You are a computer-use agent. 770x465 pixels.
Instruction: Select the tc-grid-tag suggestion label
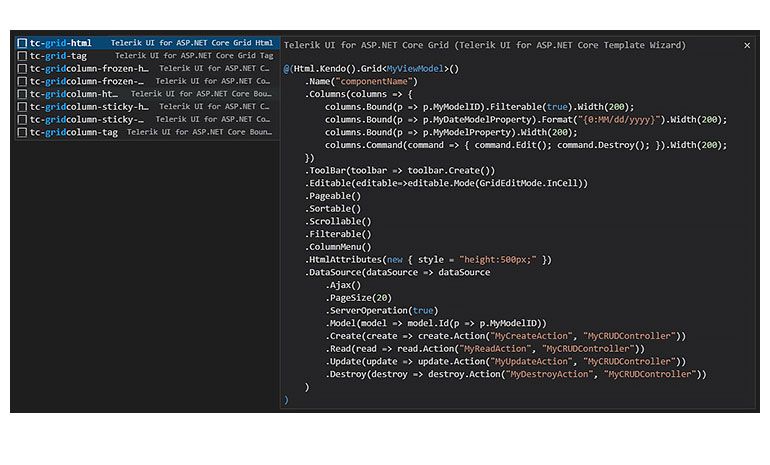pyautogui.click(x=58, y=56)
